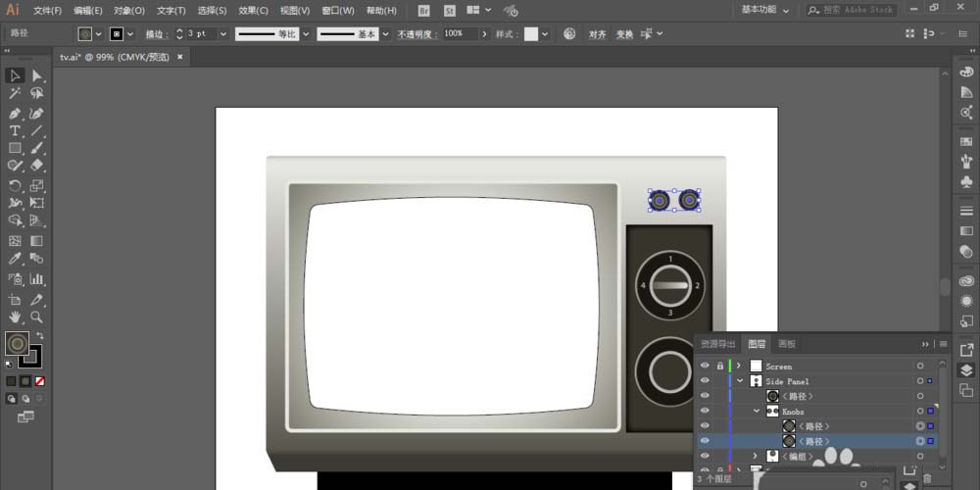Select the Direct Selection tool

[37, 75]
